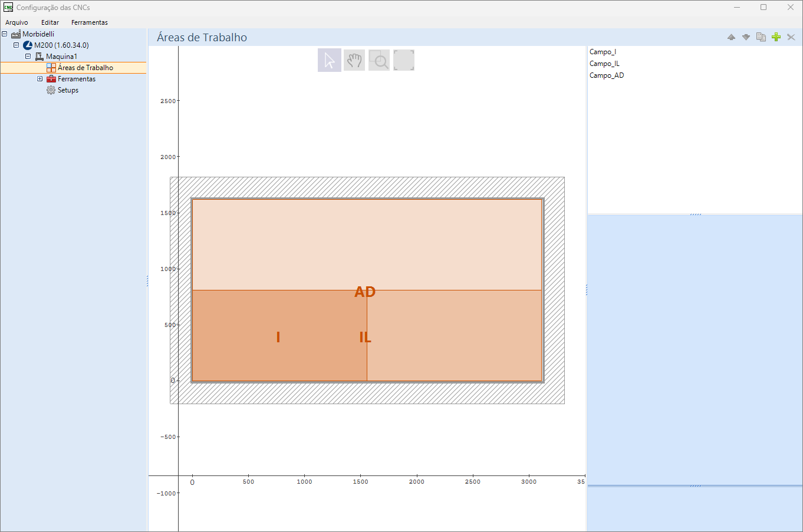
Task: Click the move down arrow icon
Action: 746,37
